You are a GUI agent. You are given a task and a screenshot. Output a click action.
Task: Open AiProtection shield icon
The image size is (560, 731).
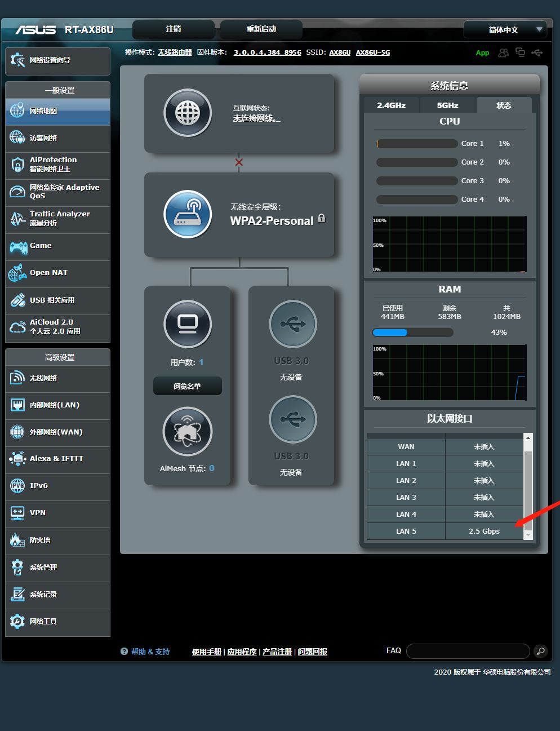pyautogui.click(x=17, y=165)
